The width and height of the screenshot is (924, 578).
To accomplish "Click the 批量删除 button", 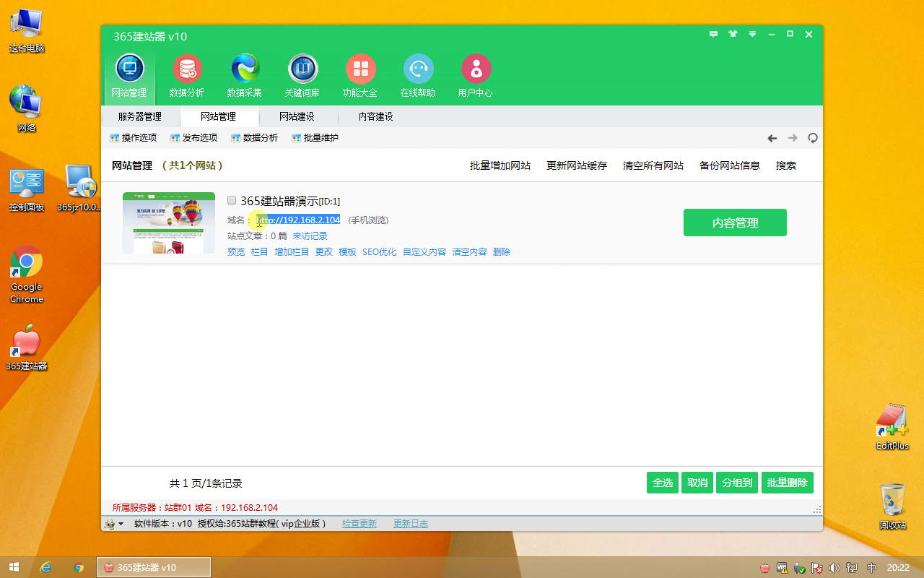I will tap(788, 483).
